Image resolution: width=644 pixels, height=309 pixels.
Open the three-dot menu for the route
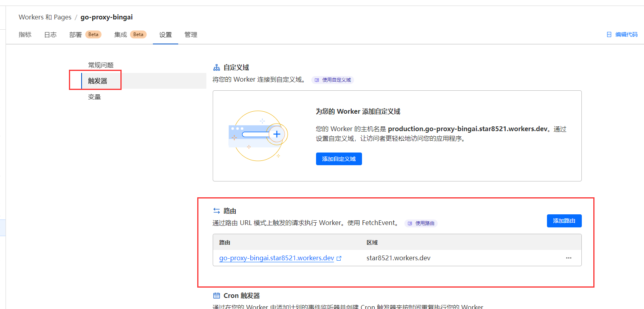[568, 258]
